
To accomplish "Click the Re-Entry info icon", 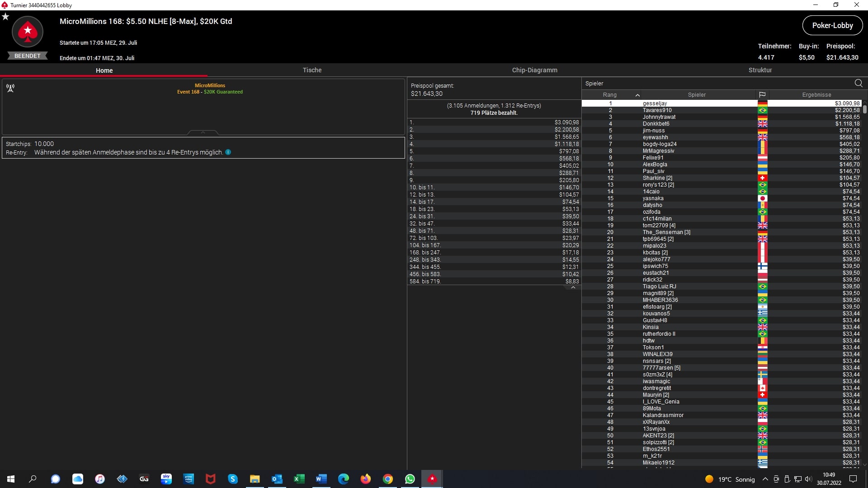I will pos(228,152).
